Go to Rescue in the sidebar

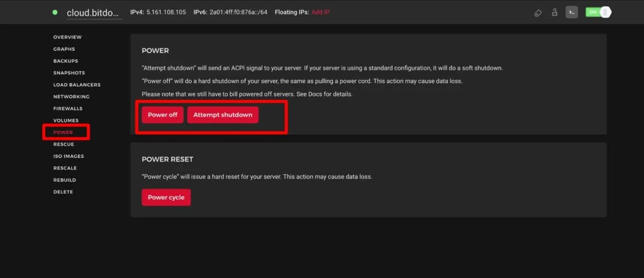click(x=64, y=145)
